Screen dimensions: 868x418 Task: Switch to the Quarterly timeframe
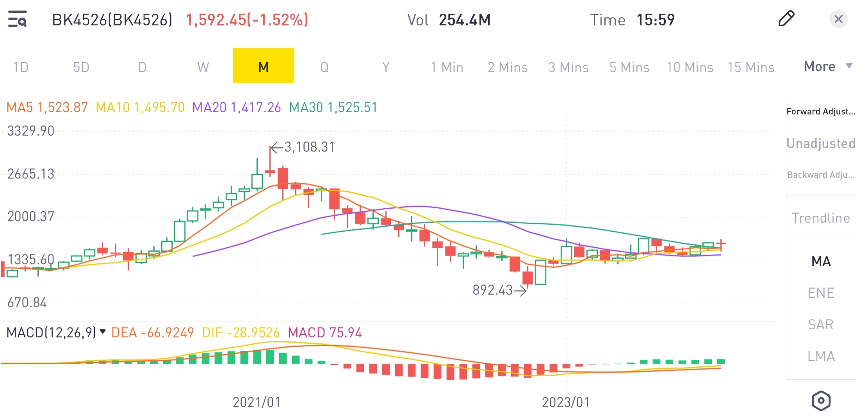(x=324, y=67)
